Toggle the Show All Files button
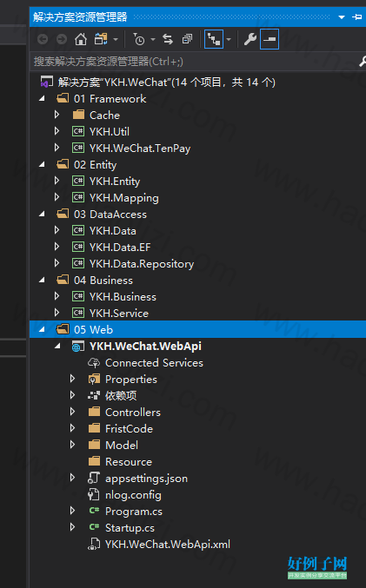The height and width of the screenshot is (588, 366). pos(214,39)
